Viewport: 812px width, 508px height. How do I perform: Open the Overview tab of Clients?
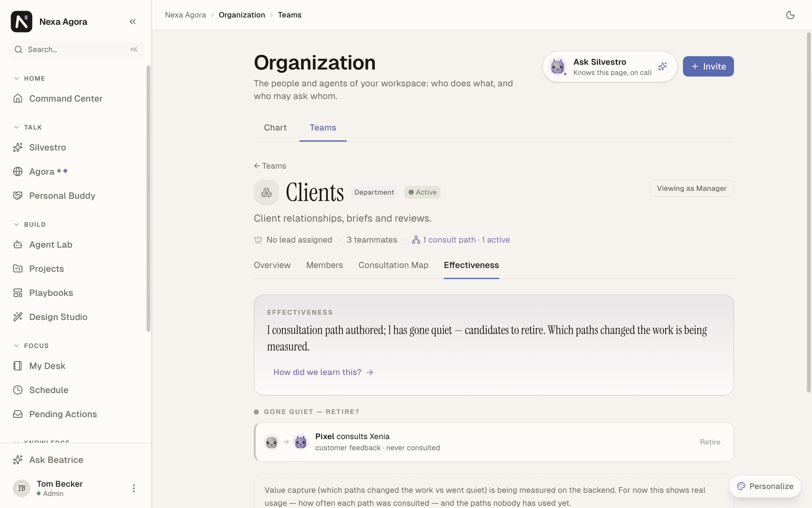click(x=272, y=265)
